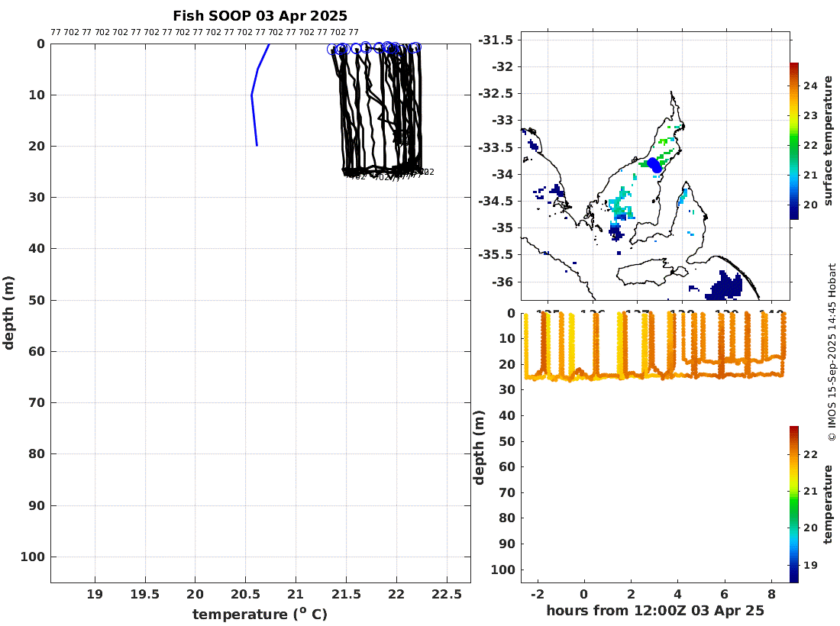840x626 pixels.
Task: Click the dark blue SST patch at the map bottom
Action: click(x=724, y=287)
